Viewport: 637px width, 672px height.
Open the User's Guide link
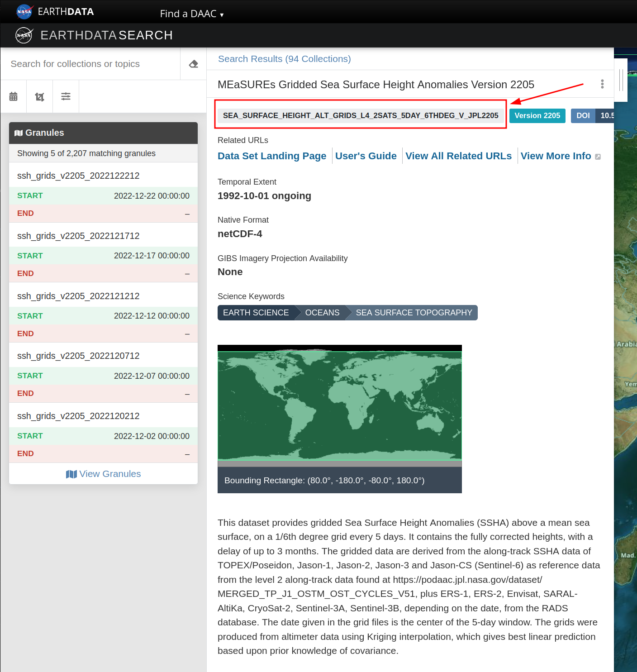point(366,156)
